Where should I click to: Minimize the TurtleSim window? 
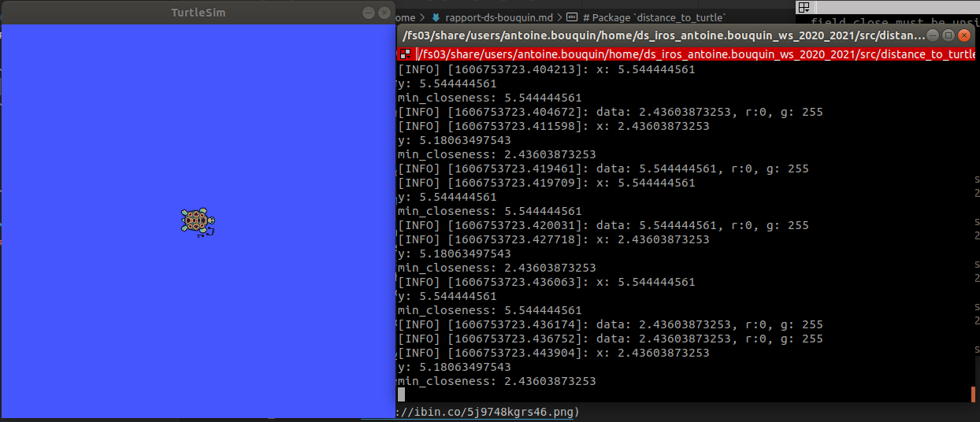pyautogui.click(x=369, y=13)
